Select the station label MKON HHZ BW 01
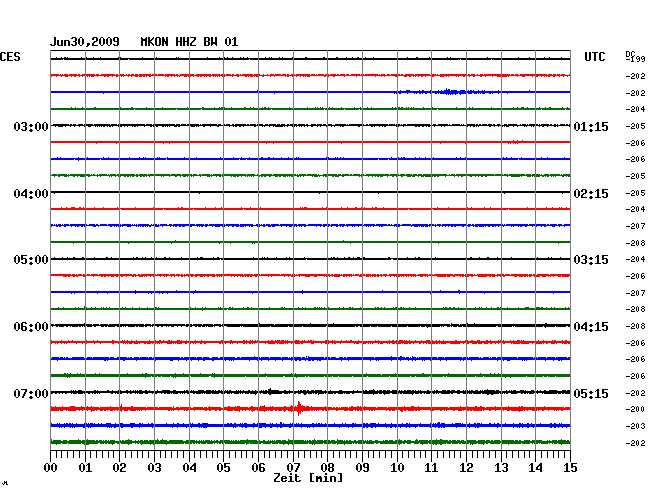The width and height of the screenshot is (650, 494). 189,42
